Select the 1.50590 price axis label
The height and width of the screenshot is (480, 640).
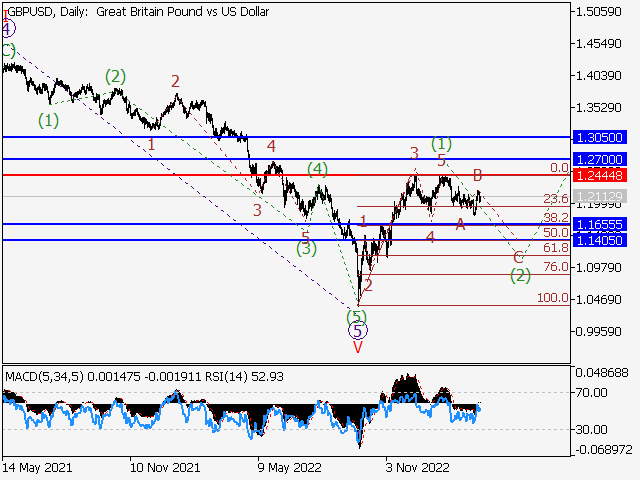point(598,11)
